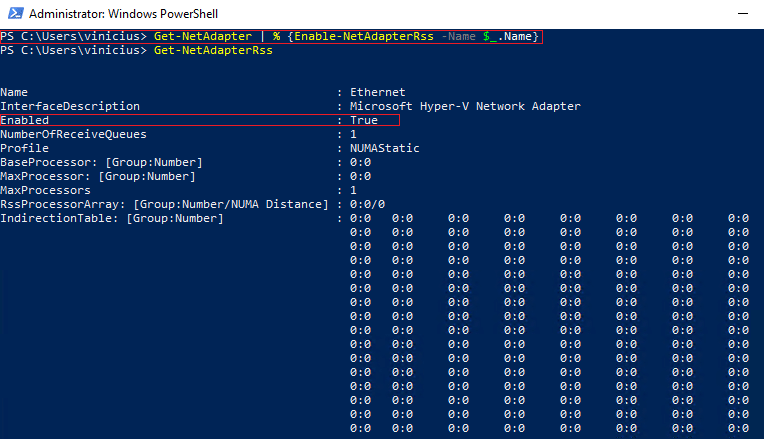
Task: Click the 'Ethernet' value
Action: click(377, 92)
